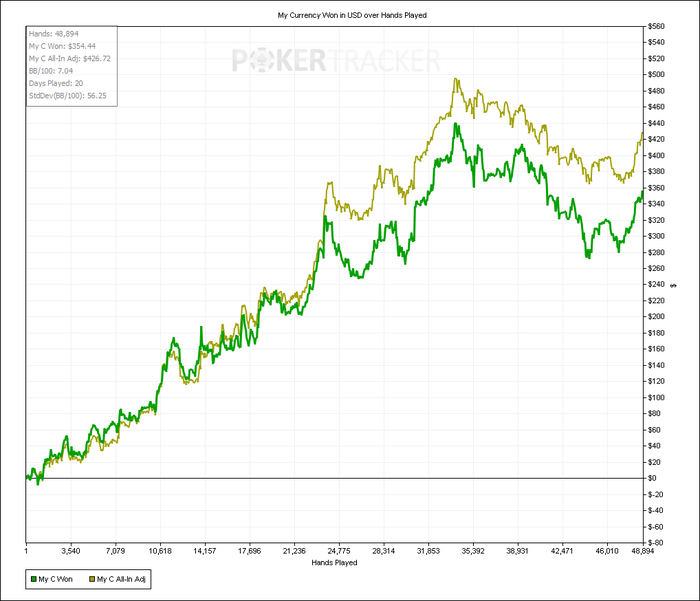Select the My C Won legend label

(55, 579)
